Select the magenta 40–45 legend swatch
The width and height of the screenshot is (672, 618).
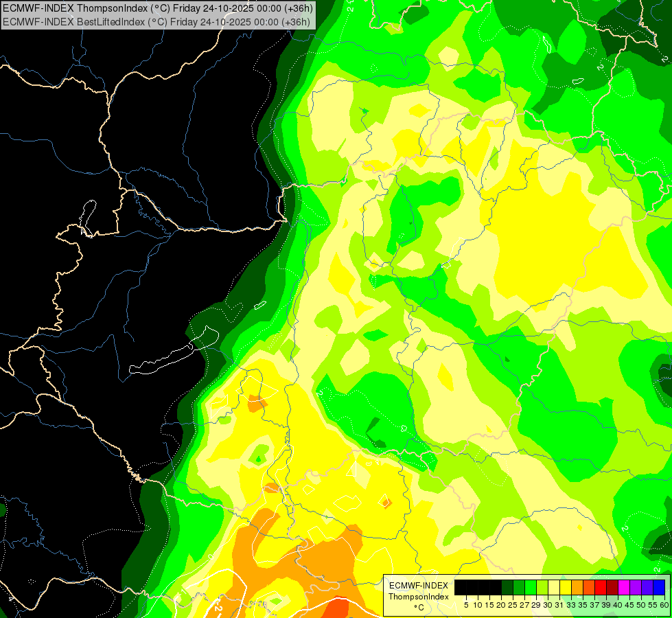(x=624, y=587)
